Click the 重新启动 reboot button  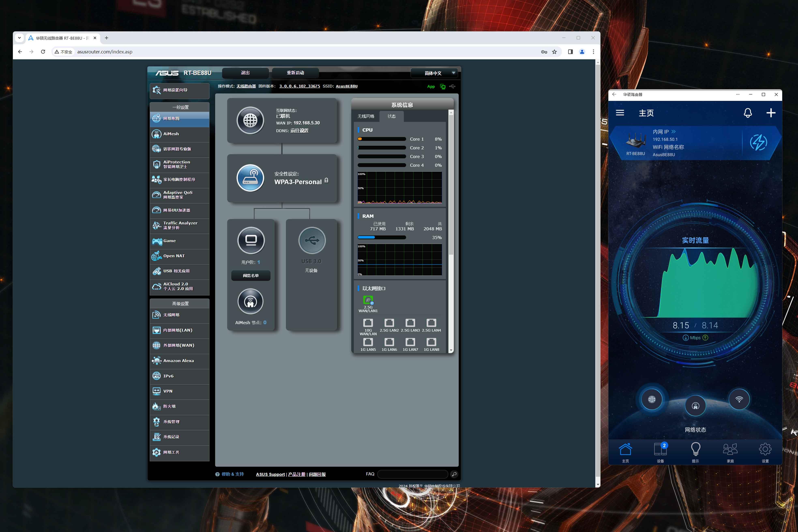tap(295, 73)
